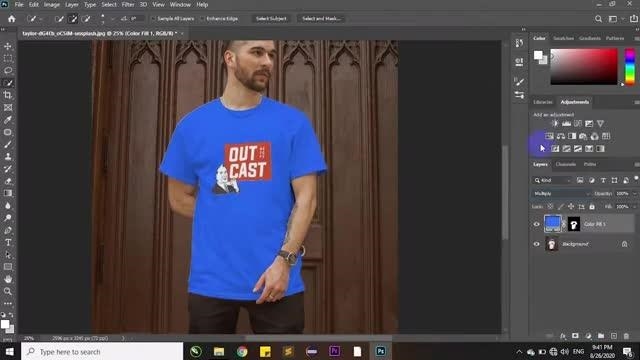Hide the Color Fill 1 layer
Viewport: 640px width, 360px height.
(x=537, y=224)
